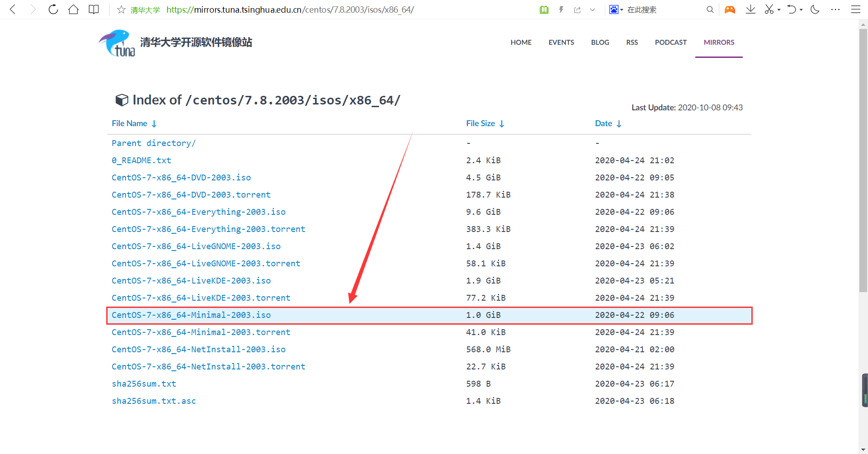This screenshot has width=868, height=454.
Task: Download CentOS-7-x86_64-Everything-2003.iso
Action: [198, 212]
